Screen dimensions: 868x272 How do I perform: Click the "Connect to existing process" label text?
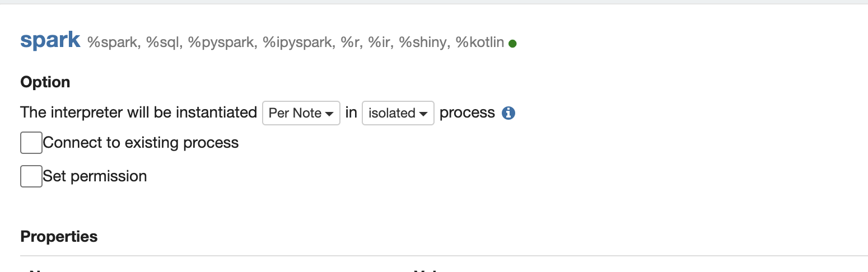tap(141, 143)
